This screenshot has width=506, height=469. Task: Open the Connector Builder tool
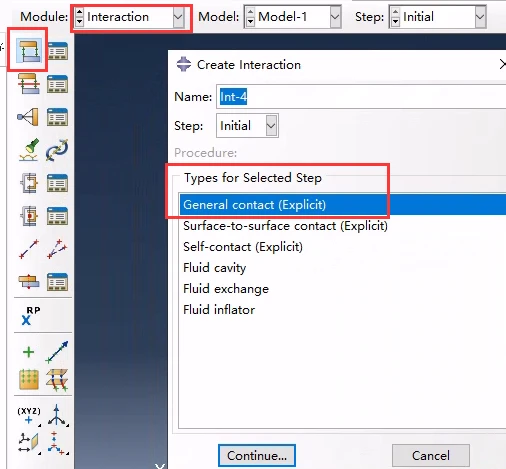point(57,249)
